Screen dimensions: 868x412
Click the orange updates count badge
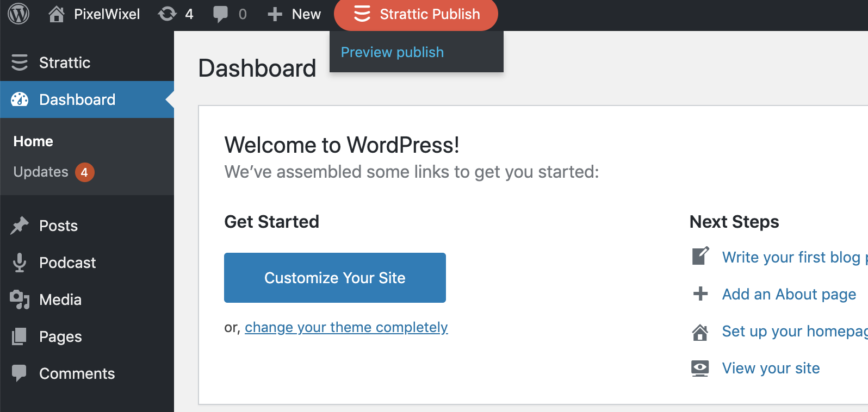point(84,172)
